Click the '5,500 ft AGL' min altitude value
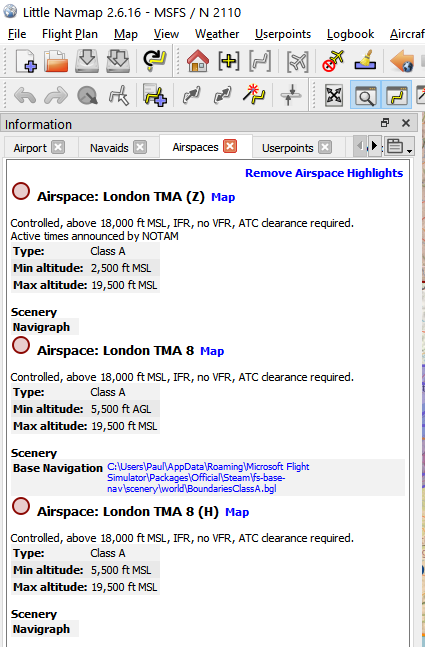425x647 pixels. [x=121, y=409]
